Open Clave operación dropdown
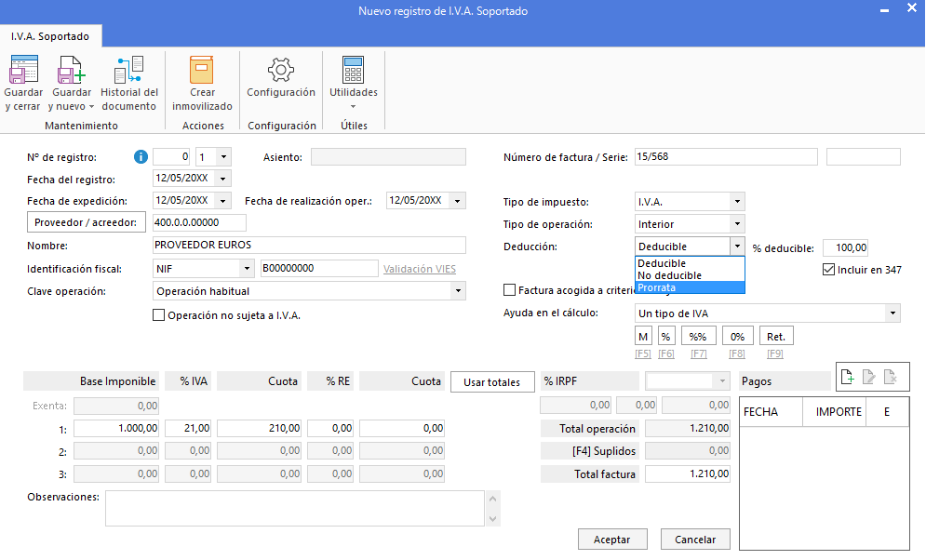This screenshot has width=926, height=560. (458, 291)
